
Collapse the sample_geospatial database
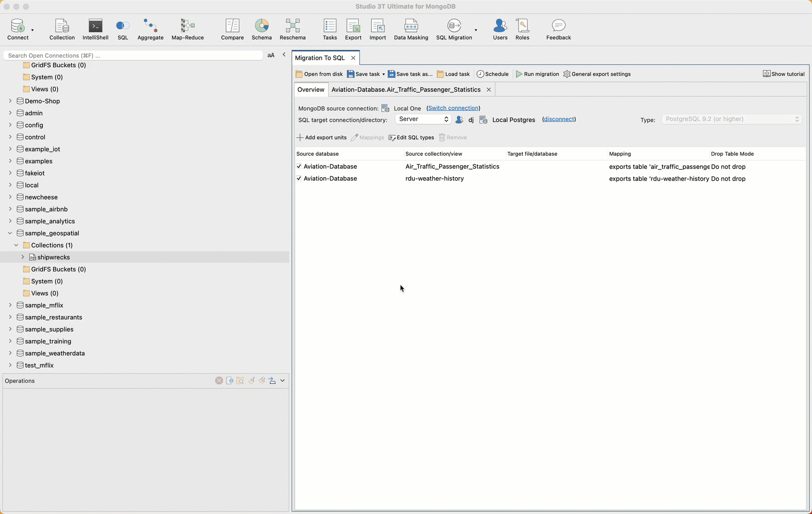[10, 233]
